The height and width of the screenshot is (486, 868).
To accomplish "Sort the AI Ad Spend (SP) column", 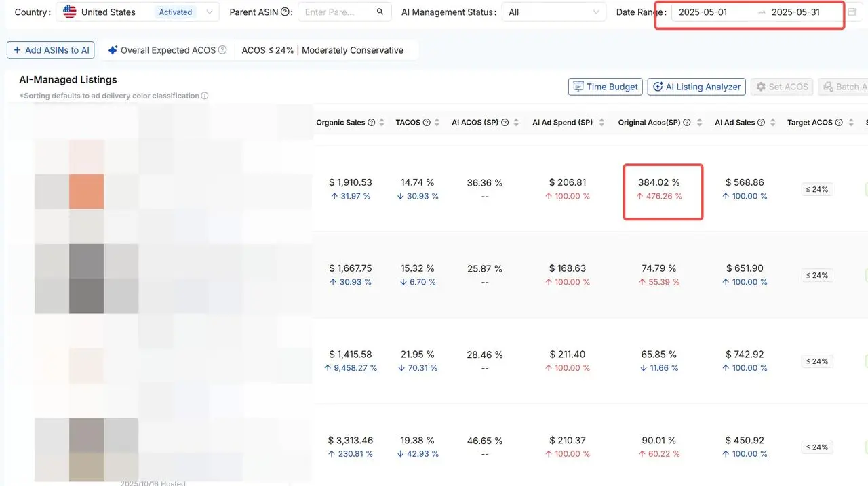I will coord(604,123).
